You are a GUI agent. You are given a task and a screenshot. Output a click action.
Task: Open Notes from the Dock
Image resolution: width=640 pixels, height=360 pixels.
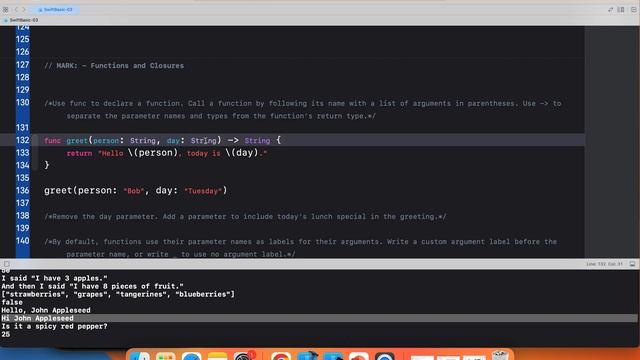pyautogui.click(x=217, y=356)
